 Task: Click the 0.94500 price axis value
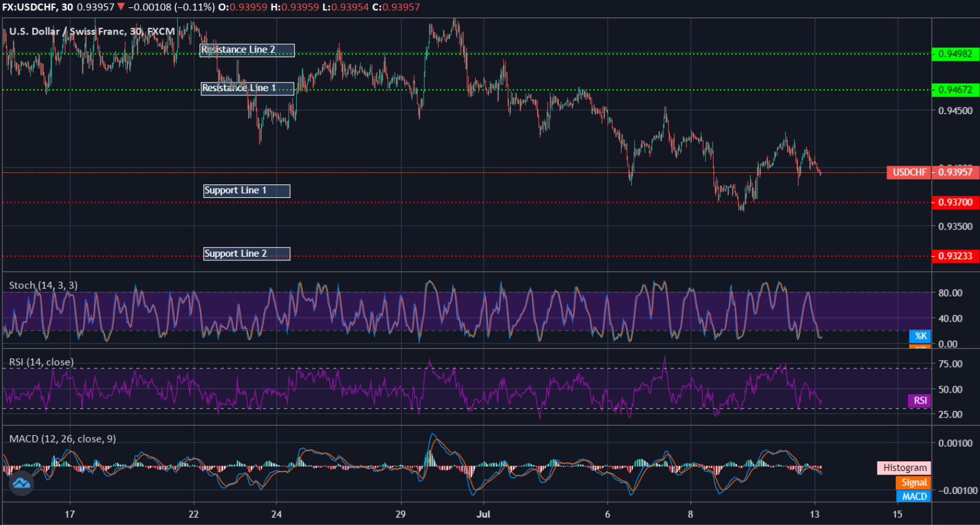955,111
